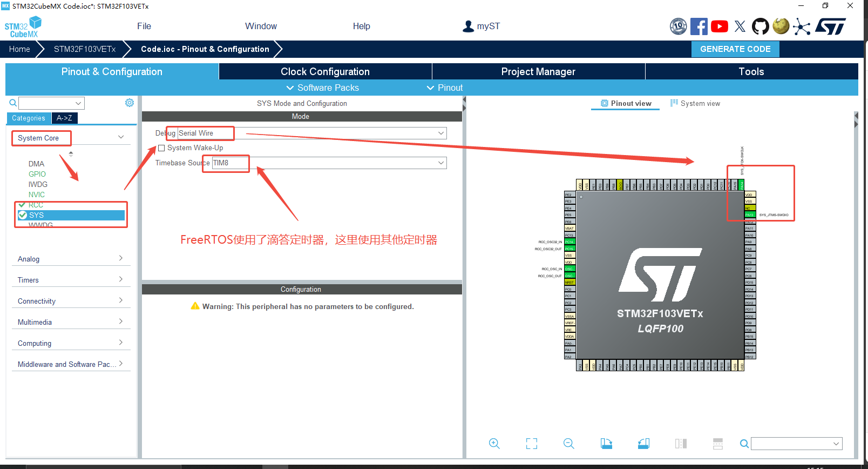The width and height of the screenshot is (868, 469).
Task: Click the Code.ioc Pinout & Configuration breadcrumb
Action: click(x=205, y=49)
